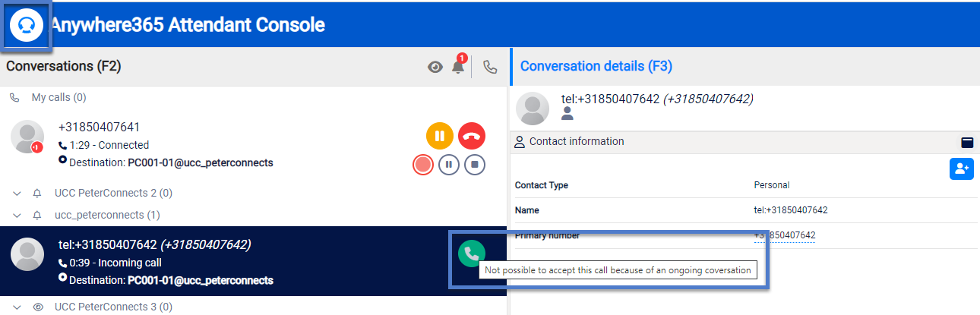Collapse the UCC PeterConnects 3 queue chevron
Image resolution: width=980 pixels, height=315 pixels.
[x=17, y=307]
